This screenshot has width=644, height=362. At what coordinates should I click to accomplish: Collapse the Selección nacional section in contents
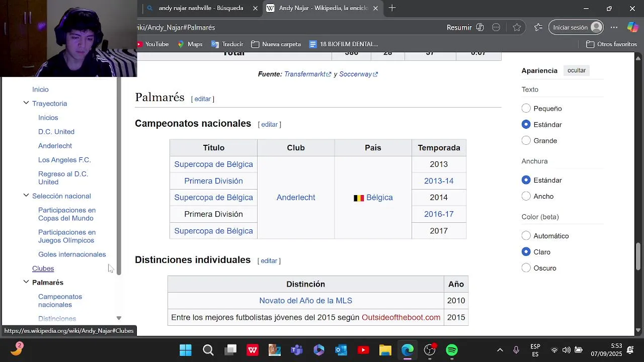(x=26, y=196)
